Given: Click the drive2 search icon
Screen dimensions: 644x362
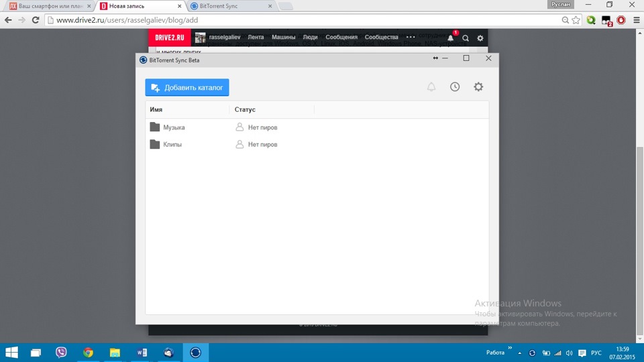Looking at the screenshot, I should 466,38.
